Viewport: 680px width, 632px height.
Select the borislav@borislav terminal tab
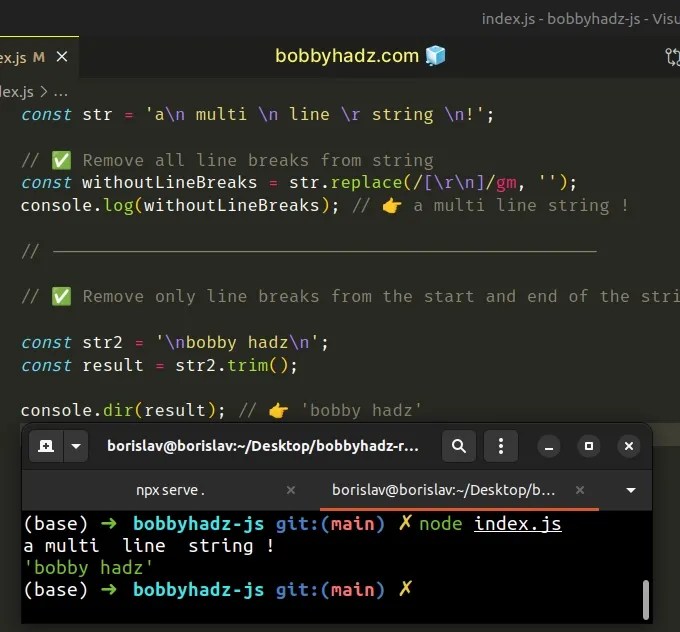(444, 490)
